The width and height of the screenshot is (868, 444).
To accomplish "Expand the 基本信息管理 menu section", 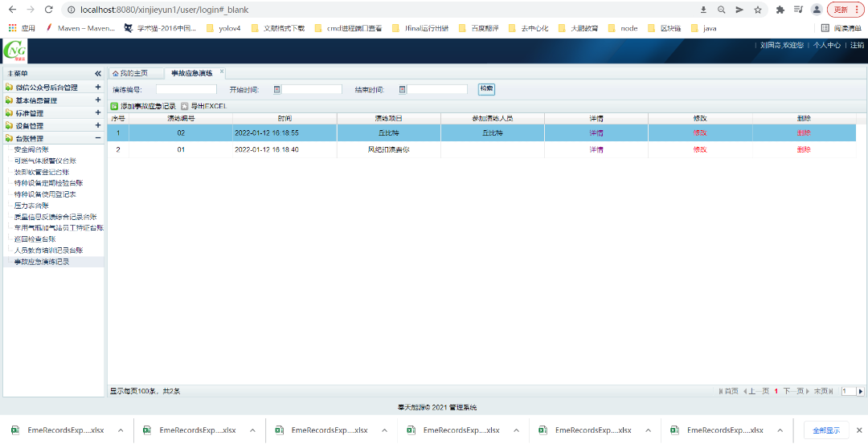I will pos(98,100).
